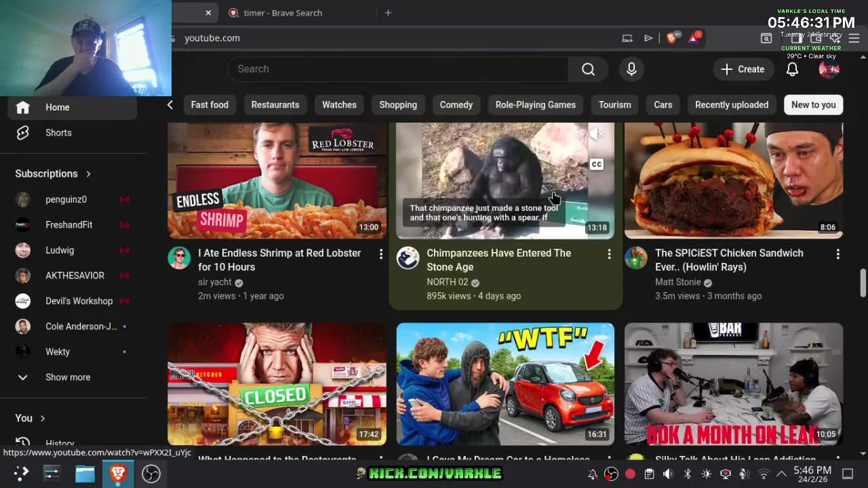Expand Show more subscriptions
This screenshot has width=868, height=488.
coord(71,377)
